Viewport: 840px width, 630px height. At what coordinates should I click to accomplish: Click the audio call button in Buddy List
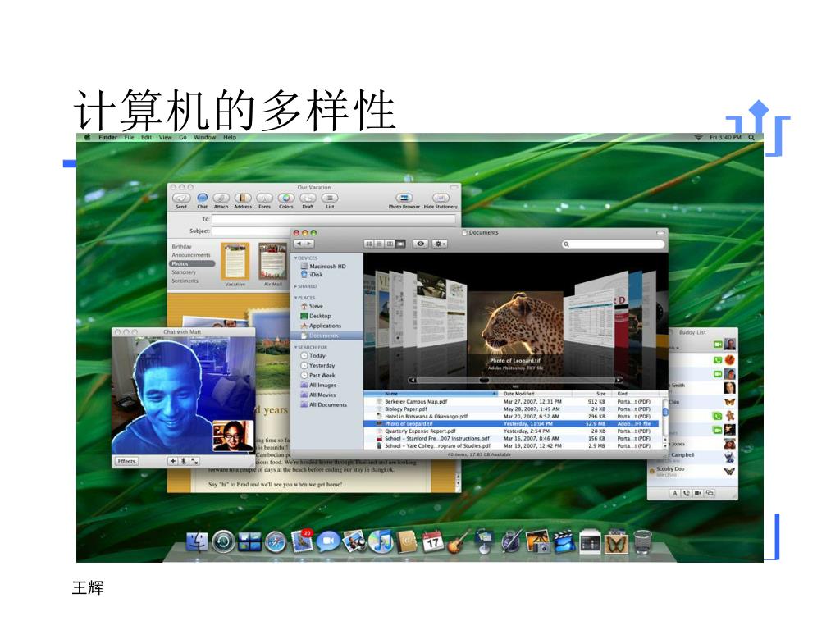click(x=687, y=493)
